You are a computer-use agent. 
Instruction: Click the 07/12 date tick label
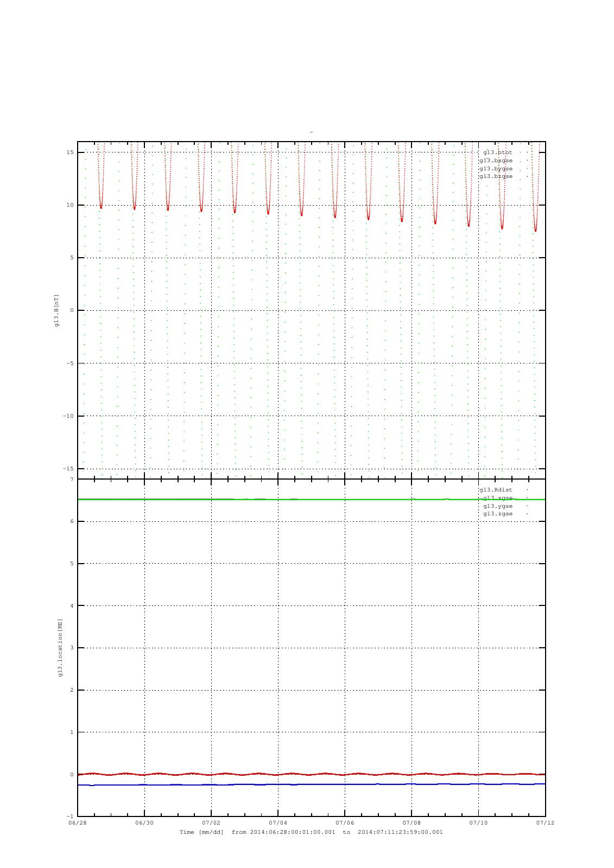point(545,823)
